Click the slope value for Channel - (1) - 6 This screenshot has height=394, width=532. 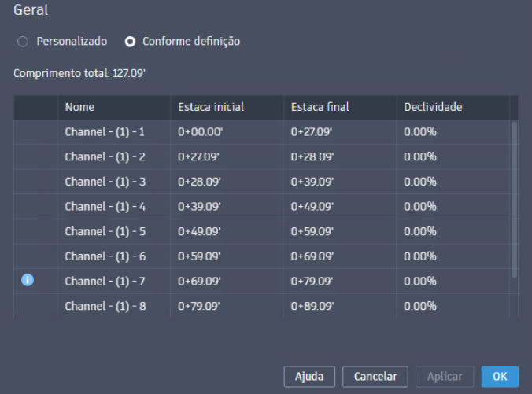click(x=420, y=256)
